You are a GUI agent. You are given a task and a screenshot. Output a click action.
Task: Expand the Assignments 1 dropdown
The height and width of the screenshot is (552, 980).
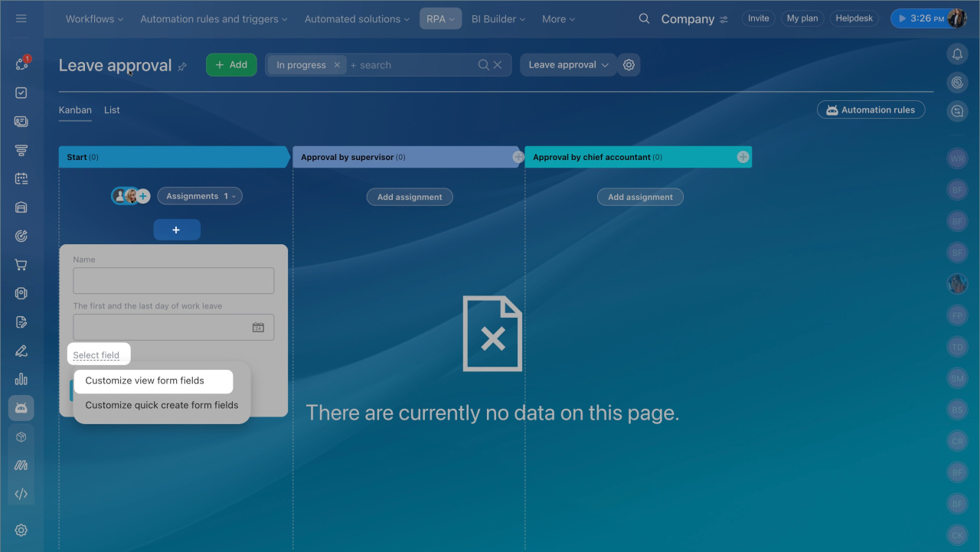pyautogui.click(x=200, y=197)
